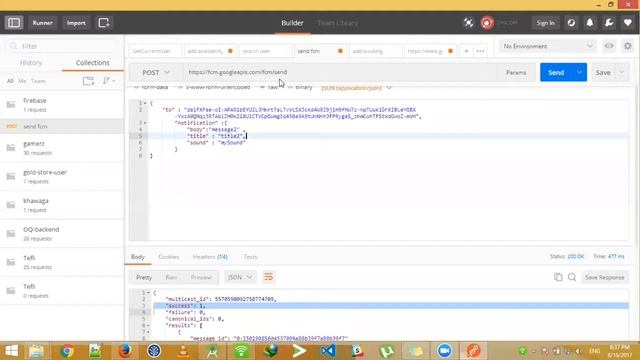The width and height of the screenshot is (640, 360).
Task: Collapse the results array in response
Action: [x=148, y=325]
